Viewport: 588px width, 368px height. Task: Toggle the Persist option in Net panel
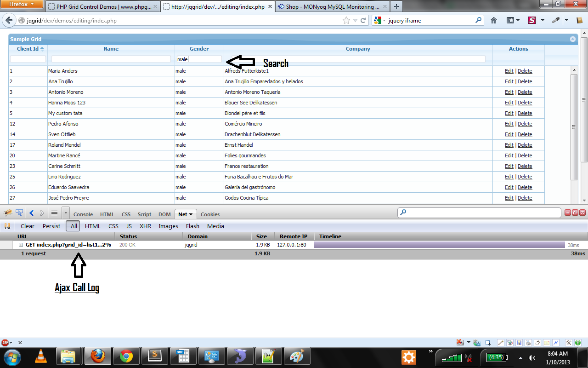51,226
